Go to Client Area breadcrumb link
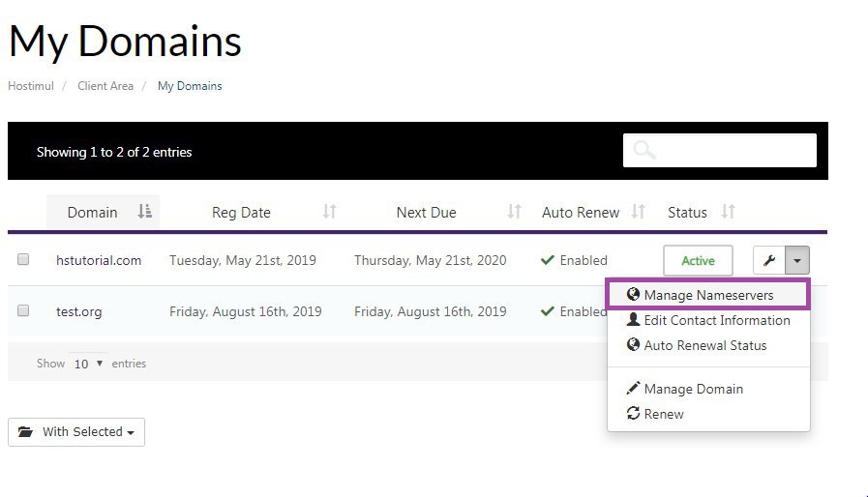Viewport: 868px width, 497px height. pyautogui.click(x=105, y=86)
